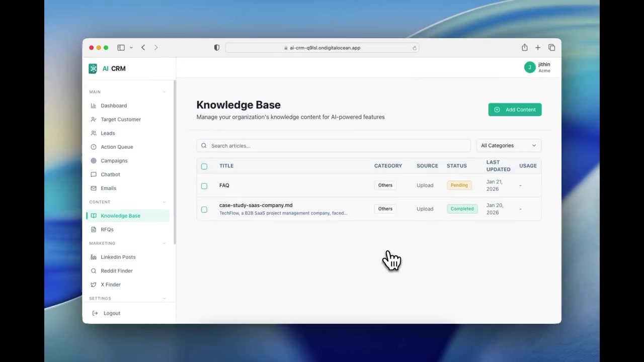
Task: Click the Action Queue clock icon
Action: [x=94, y=147]
